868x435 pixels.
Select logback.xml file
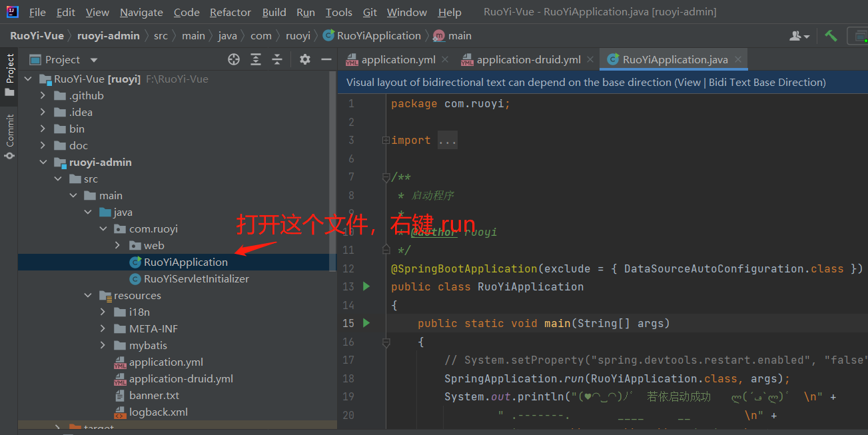tap(151, 412)
